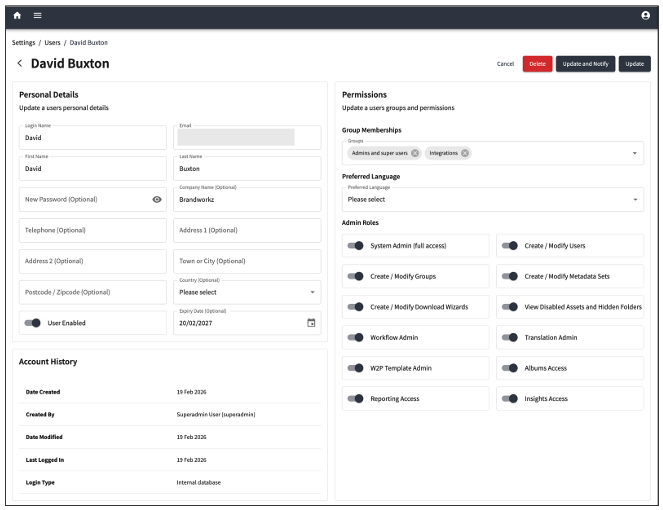663x510 pixels.
Task: Expand the Groups dropdown arrow
Action: 635,153
